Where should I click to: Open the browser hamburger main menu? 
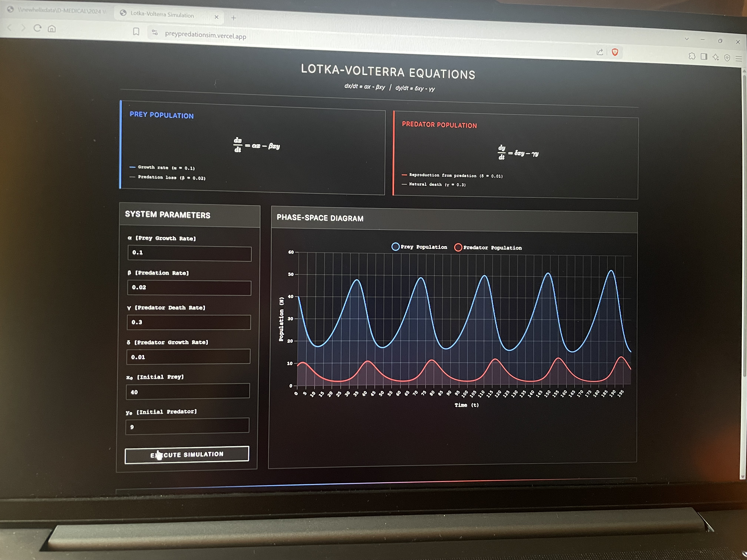click(x=738, y=59)
